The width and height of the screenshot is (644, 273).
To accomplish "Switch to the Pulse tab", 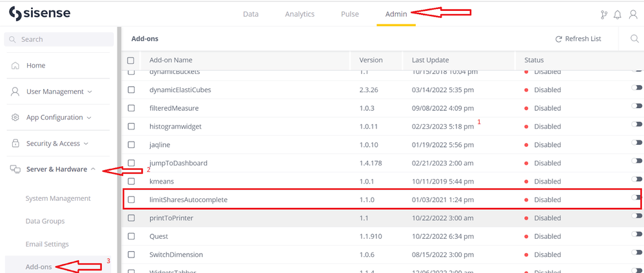I will [x=349, y=14].
